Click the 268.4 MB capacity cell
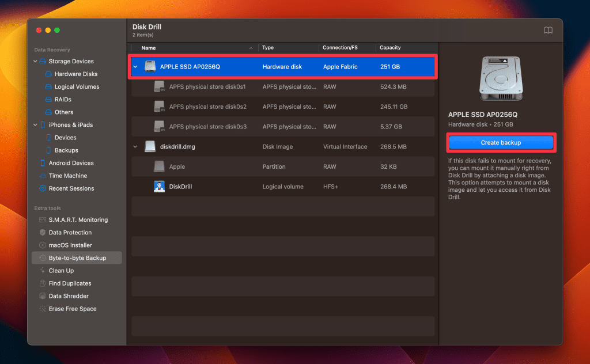This screenshot has height=364, width=590. [393, 187]
